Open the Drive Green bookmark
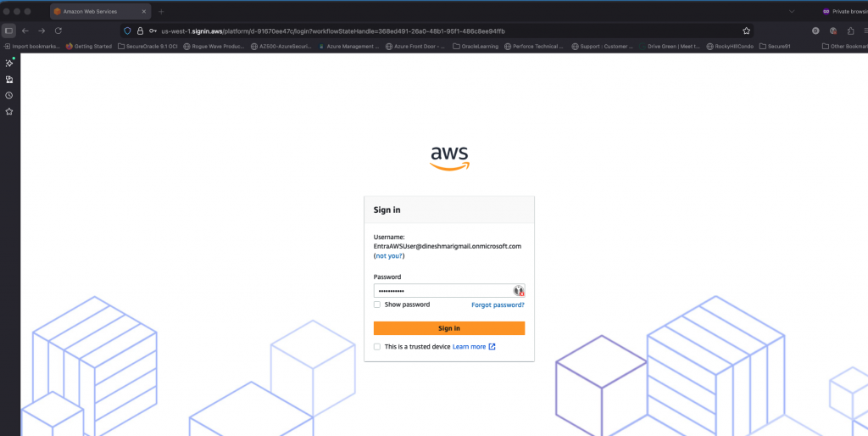The height and width of the screenshot is (436, 868). click(670, 47)
